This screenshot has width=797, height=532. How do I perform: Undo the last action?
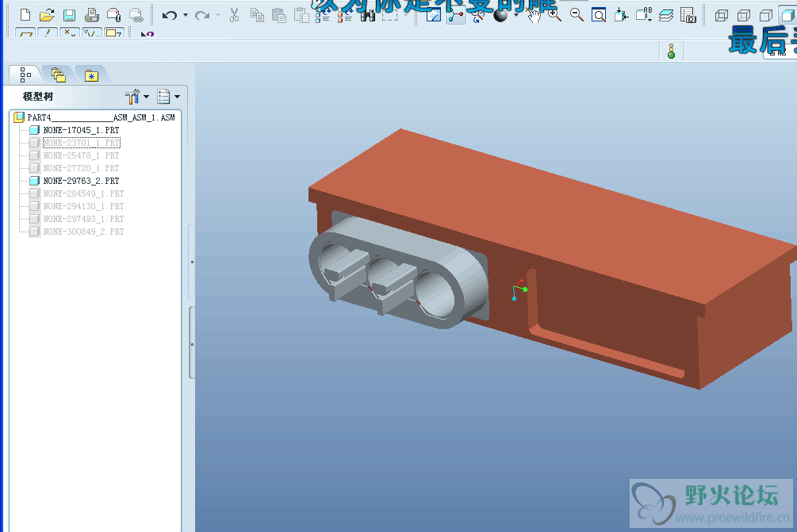tap(169, 15)
